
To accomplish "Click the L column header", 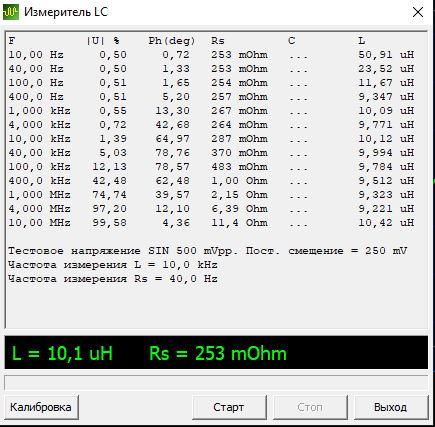I will [362, 41].
